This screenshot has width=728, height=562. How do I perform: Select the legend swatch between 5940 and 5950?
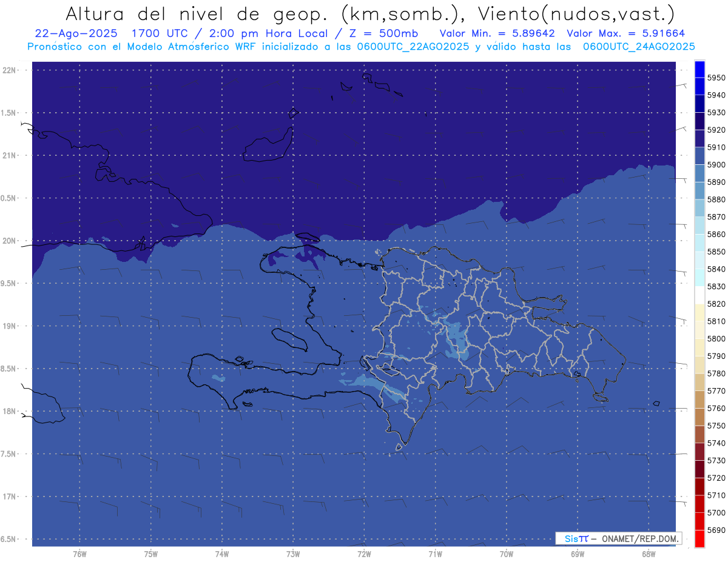[x=699, y=87]
